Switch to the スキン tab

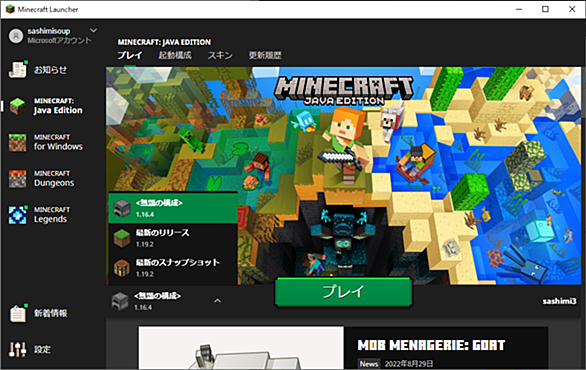[220, 55]
